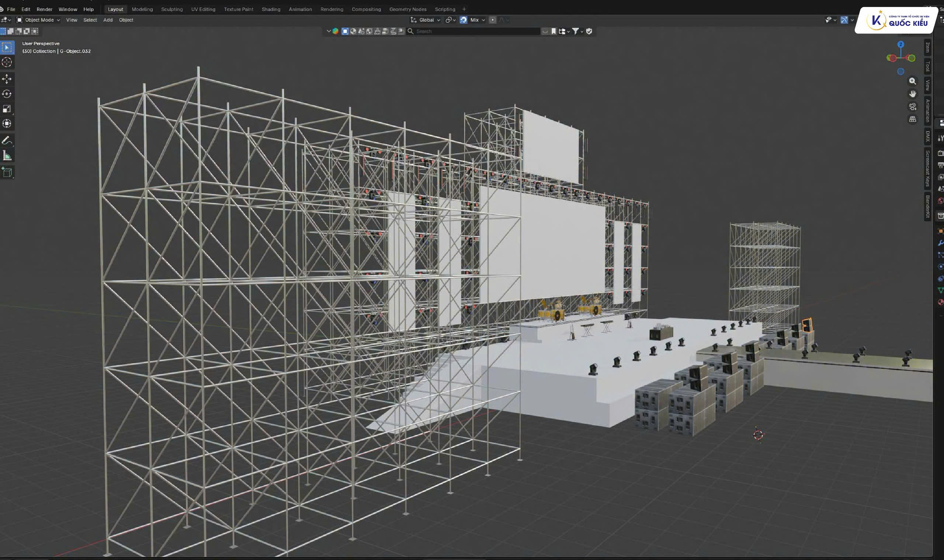Image resolution: width=944 pixels, height=560 pixels.
Task: Select the Add Cube tool
Action: click(x=7, y=173)
